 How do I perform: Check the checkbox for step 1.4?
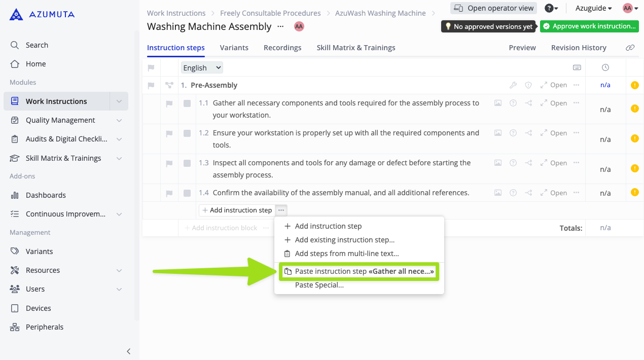click(x=187, y=193)
